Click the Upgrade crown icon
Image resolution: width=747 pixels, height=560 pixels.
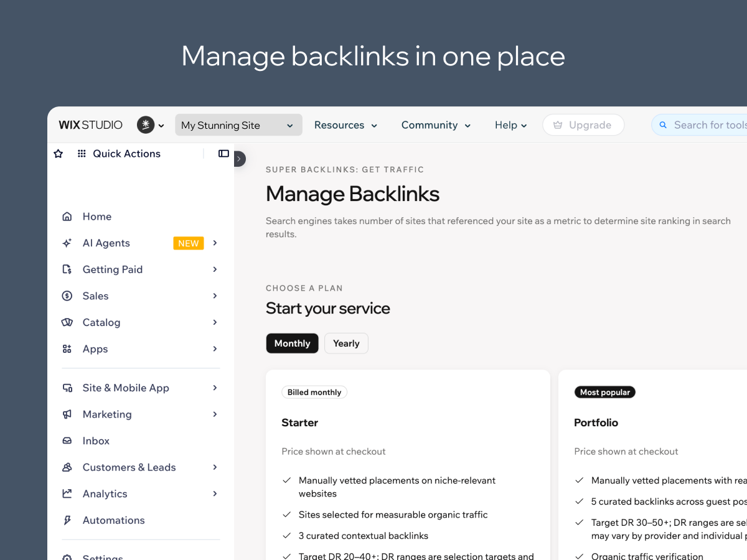[558, 125]
